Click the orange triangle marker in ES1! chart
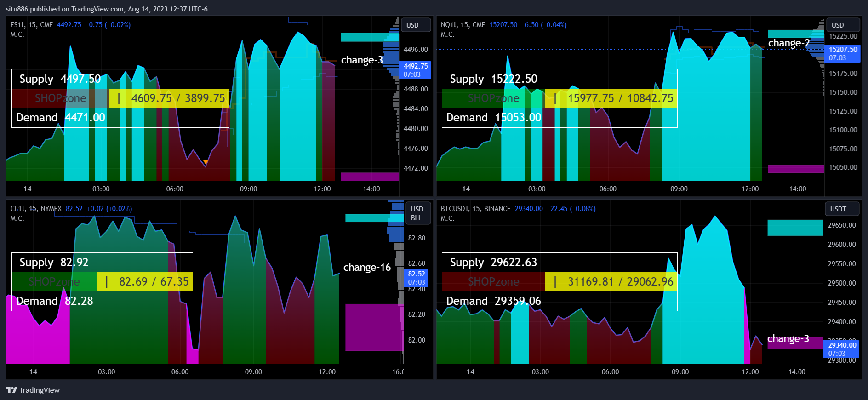This screenshot has width=868, height=400. (x=206, y=162)
